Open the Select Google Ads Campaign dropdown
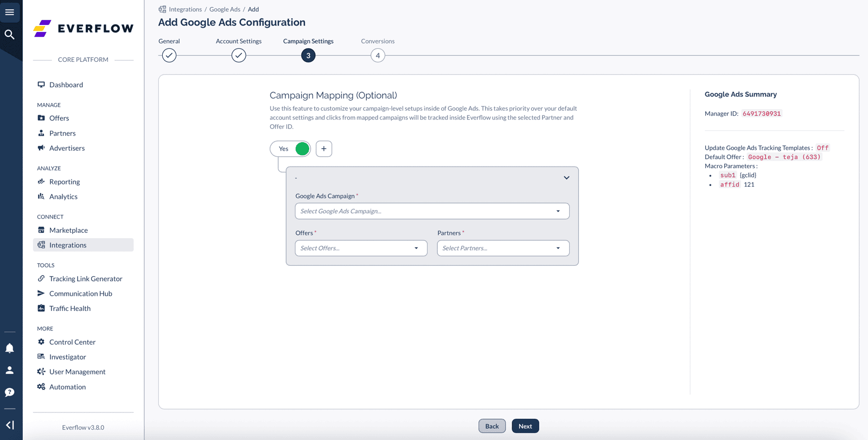This screenshot has width=868, height=440. (432, 211)
